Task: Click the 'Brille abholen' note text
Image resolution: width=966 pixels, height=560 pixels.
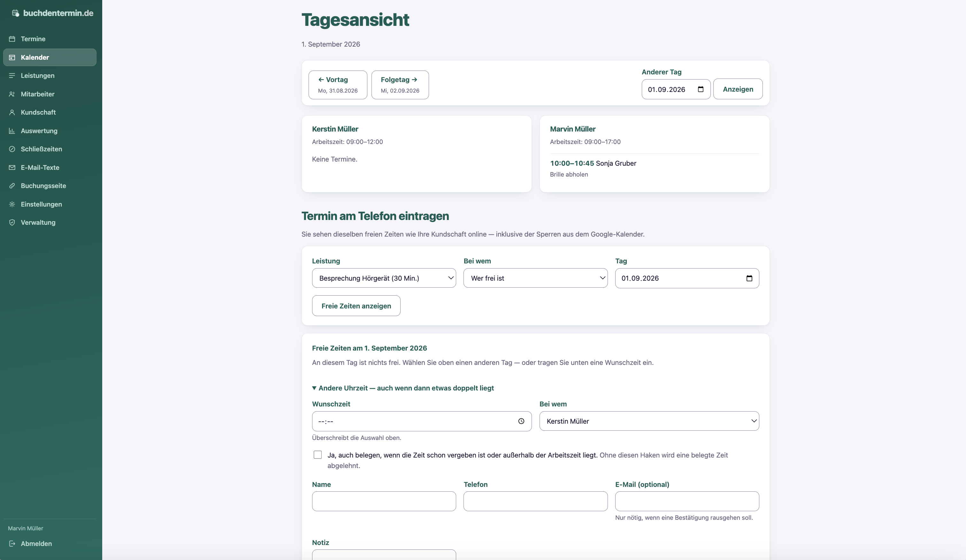Action: pyautogui.click(x=569, y=174)
